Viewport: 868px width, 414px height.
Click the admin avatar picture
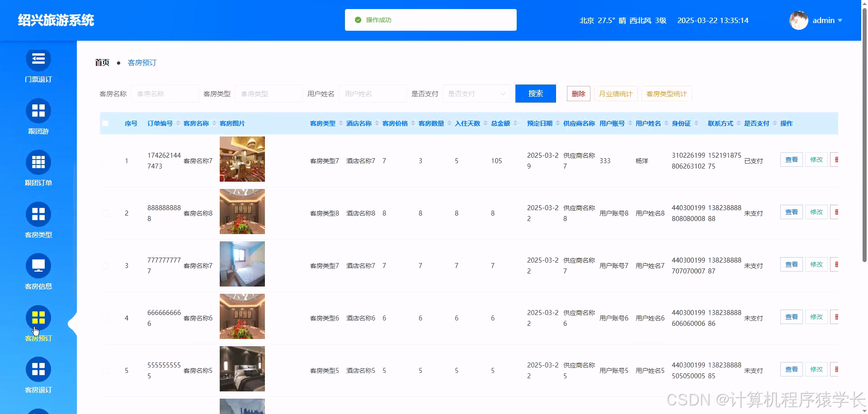[x=798, y=20]
